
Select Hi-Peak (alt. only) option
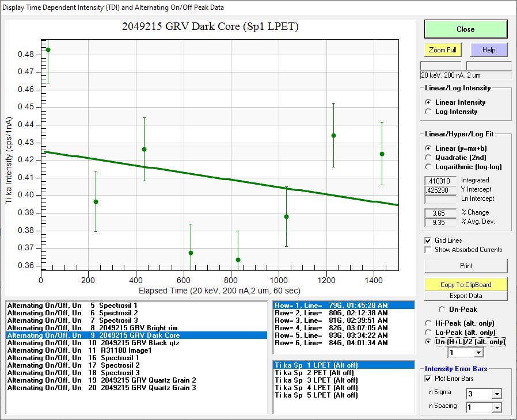click(428, 323)
